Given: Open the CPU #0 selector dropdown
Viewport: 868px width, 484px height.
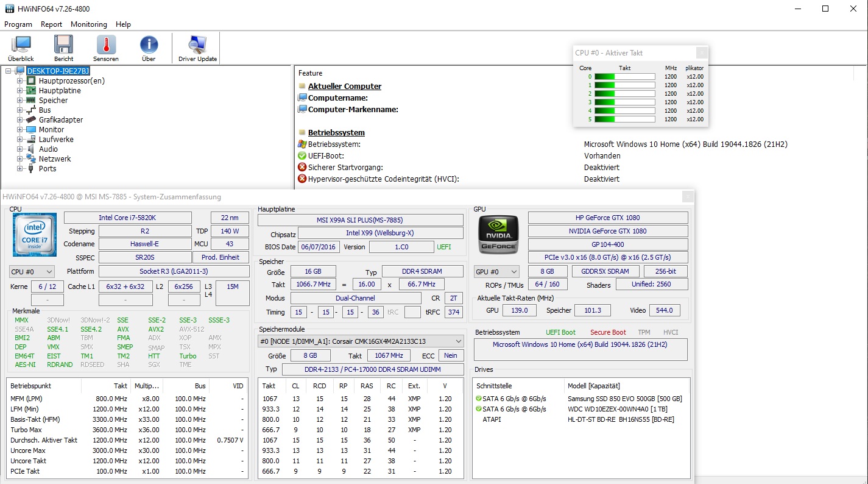Looking at the screenshot, I should click(x=32, y=271).
